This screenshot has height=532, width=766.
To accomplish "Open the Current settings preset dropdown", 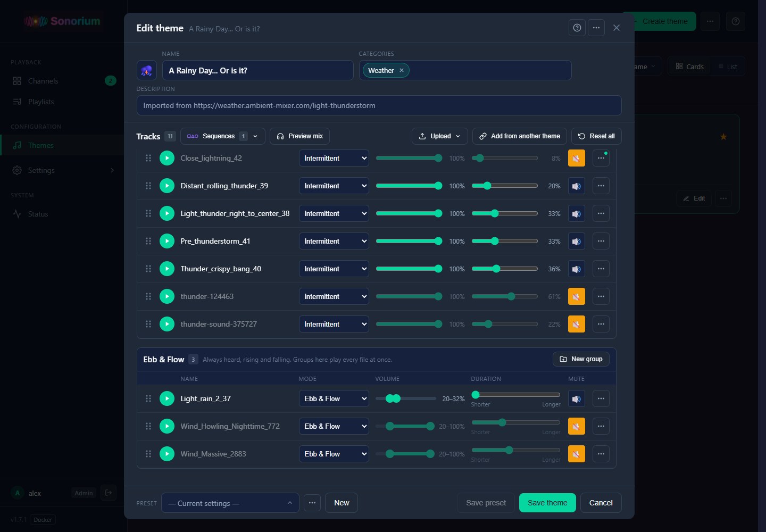I will coord(230,503).
